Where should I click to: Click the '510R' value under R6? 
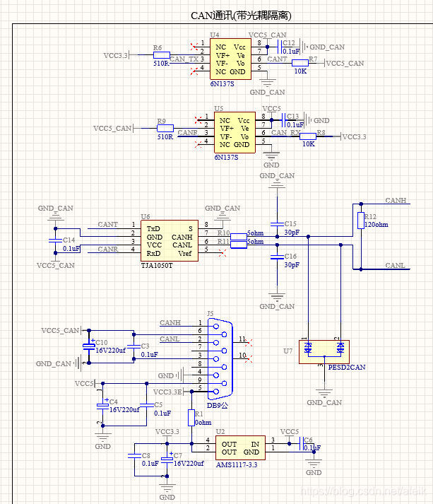(x=161, y=64)
